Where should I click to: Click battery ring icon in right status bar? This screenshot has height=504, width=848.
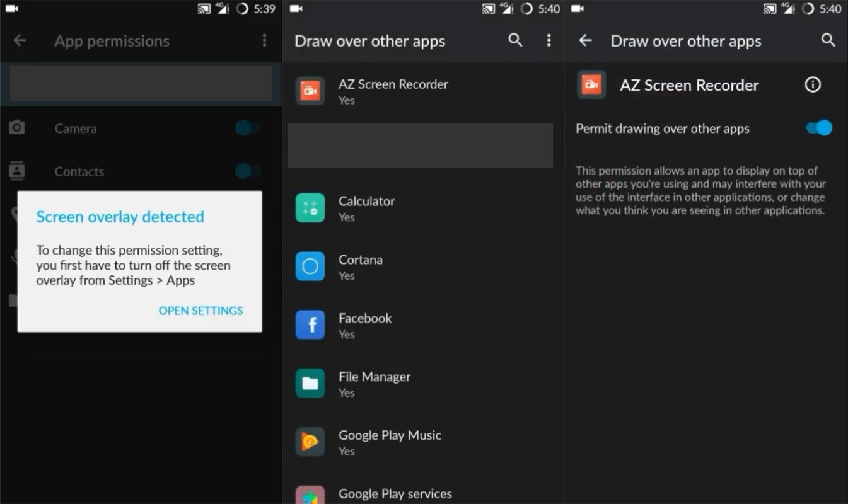[x=808, y=9]
